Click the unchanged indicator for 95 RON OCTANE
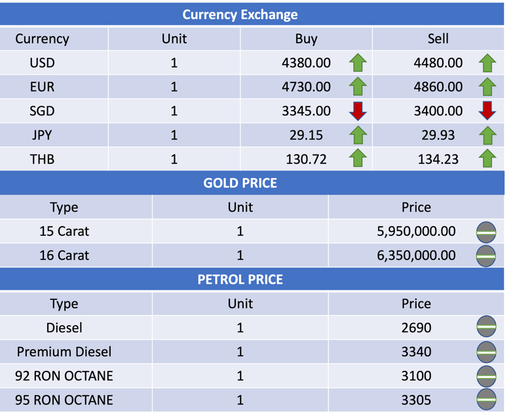Screen dimensions: 532x418 point(486,399)
